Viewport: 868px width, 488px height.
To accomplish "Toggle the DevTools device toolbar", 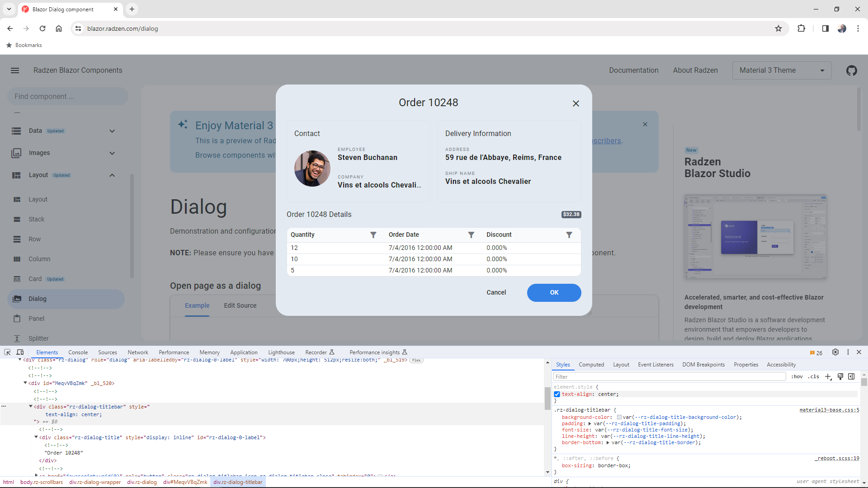I will 20,352.
